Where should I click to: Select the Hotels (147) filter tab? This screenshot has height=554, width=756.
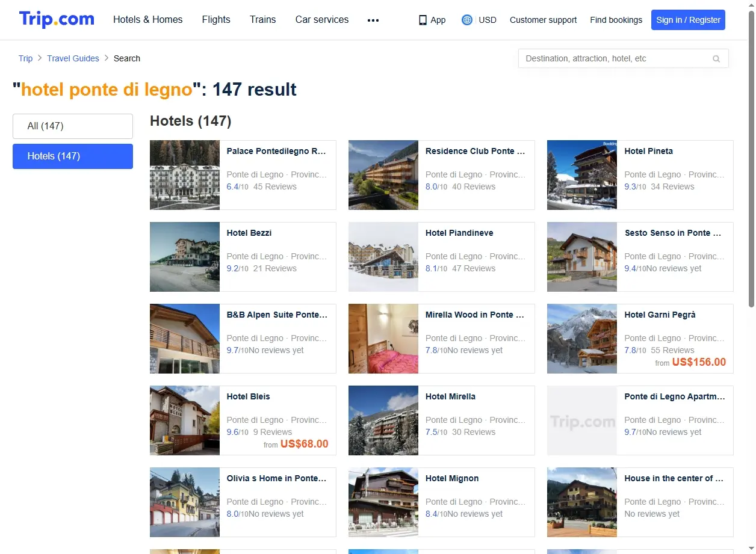(73, 156)
